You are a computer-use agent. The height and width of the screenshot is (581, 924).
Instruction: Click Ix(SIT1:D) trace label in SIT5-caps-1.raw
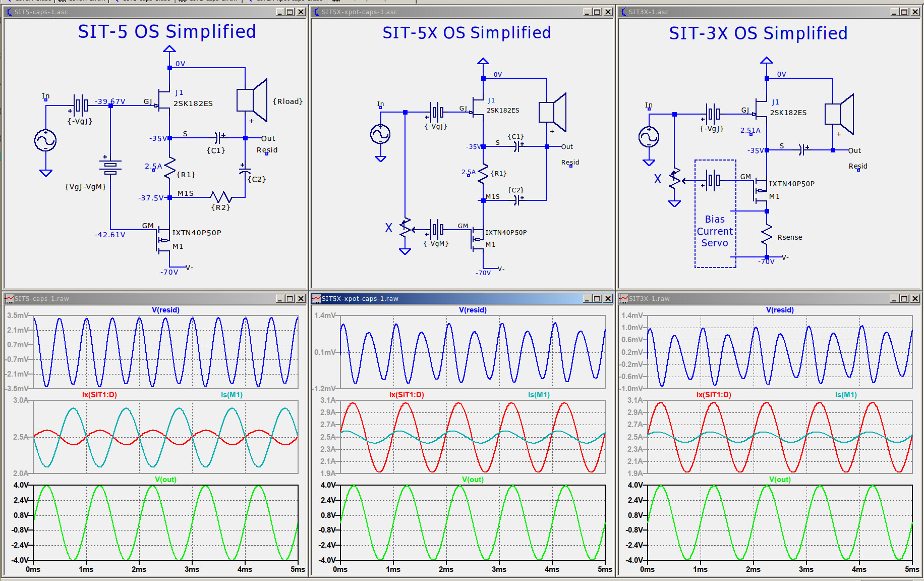tap(99, 395)
